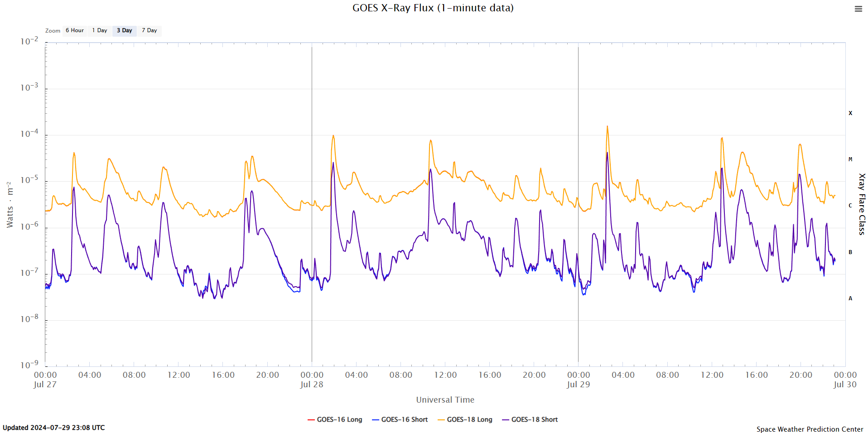Viewport: 868px width, 433px height.
Task: Click the red GOES-16 Long legend line
Action: (311, 420)
